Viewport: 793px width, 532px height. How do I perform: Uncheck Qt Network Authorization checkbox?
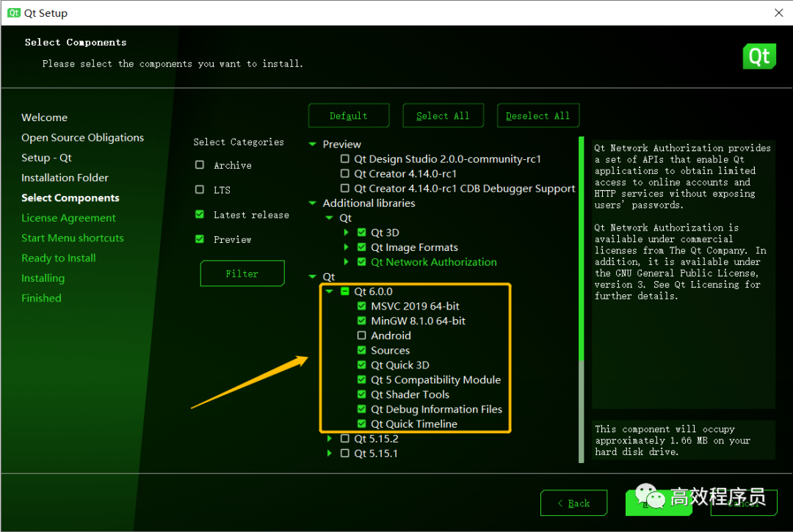pyautogui.click(x=361, y=262)
